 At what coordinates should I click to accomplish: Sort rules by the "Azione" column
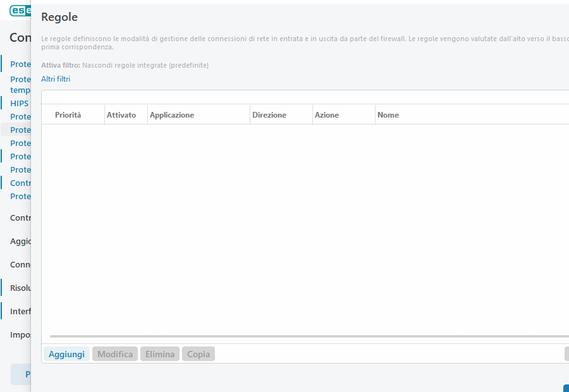pyautogui.click(x=329, y=114)
